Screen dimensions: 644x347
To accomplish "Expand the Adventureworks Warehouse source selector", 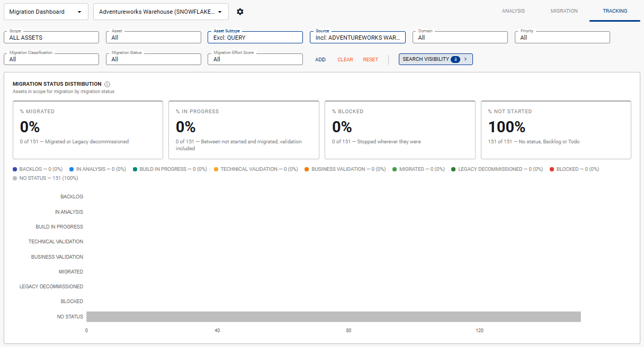I will click(161, 12).
